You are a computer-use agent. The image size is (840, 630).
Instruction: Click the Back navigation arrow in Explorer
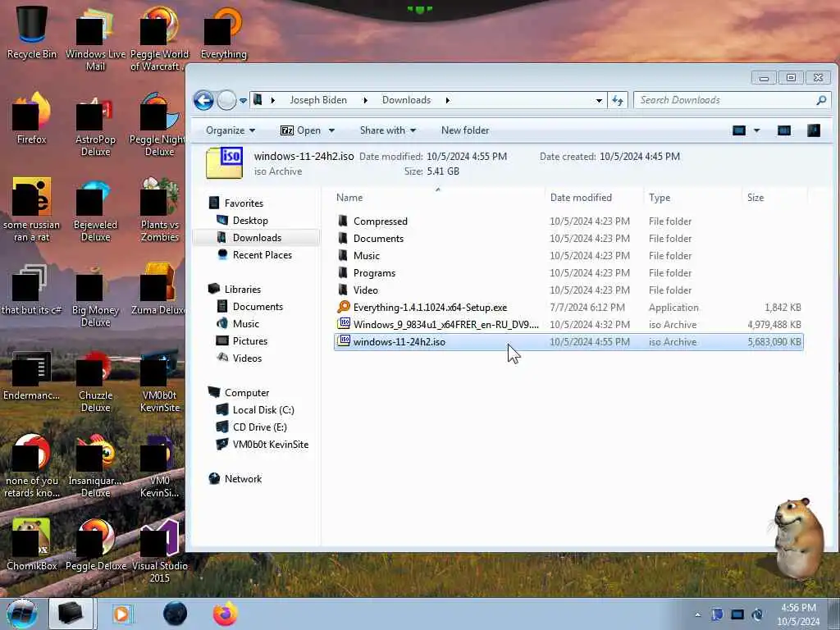[203, 100]
